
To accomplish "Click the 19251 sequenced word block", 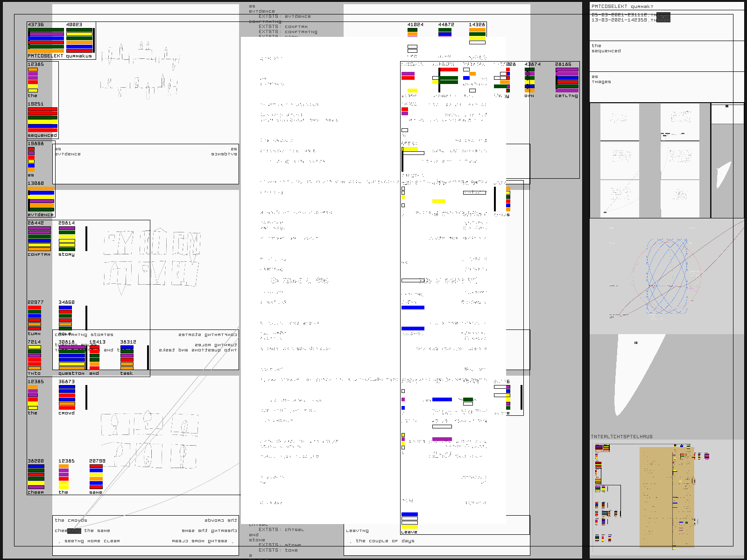I will point(42,119).
